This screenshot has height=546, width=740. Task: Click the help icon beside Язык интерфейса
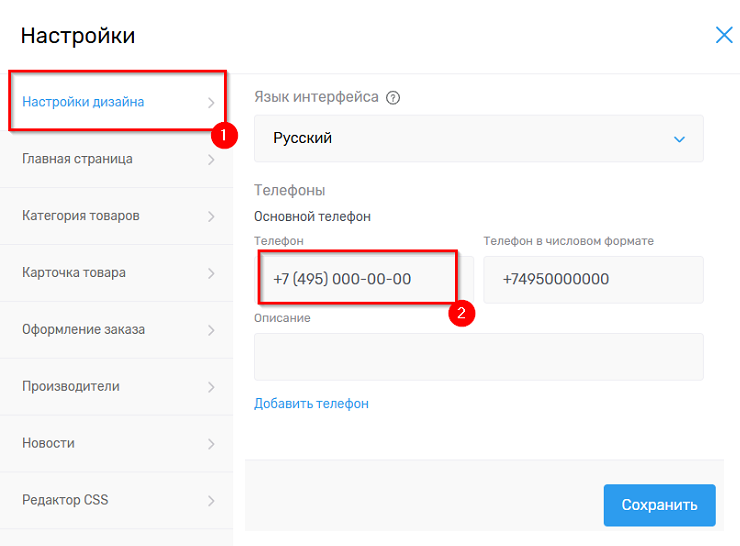tap(393, 98)
